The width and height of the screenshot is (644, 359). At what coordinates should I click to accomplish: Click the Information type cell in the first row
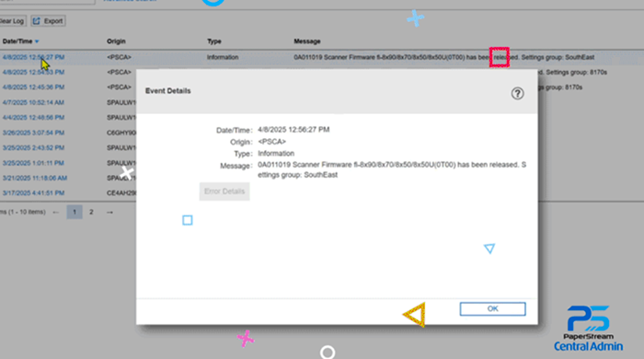[x=223, y=57]
